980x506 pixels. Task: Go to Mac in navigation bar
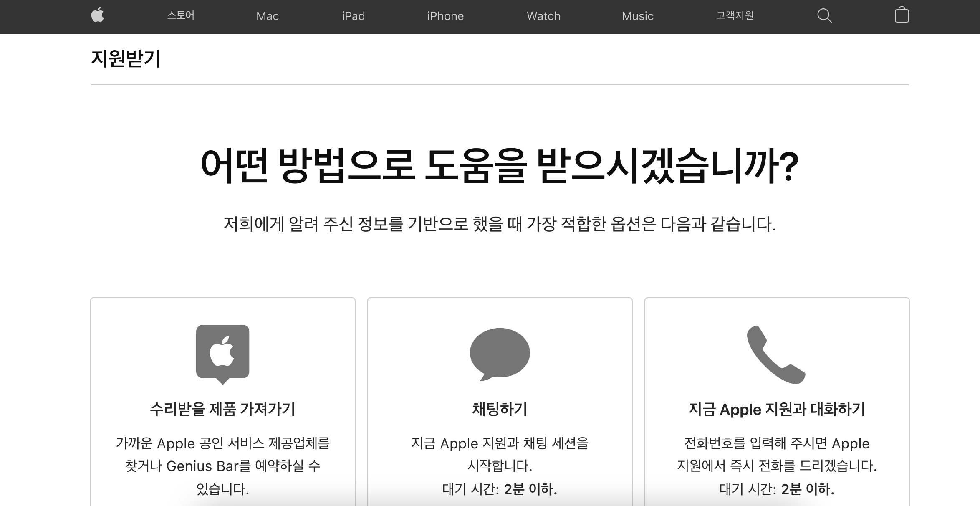[268, 16]
